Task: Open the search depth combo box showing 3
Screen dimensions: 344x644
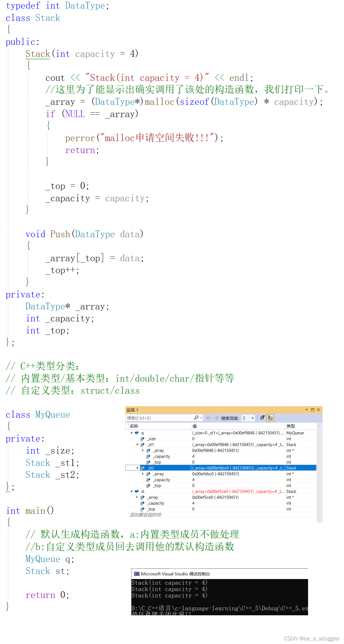Action: point(248,418)
